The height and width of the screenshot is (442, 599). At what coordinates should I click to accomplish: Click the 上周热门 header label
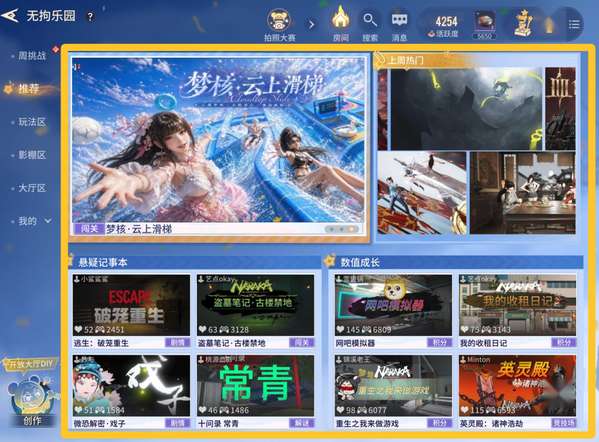pos(406,60)
